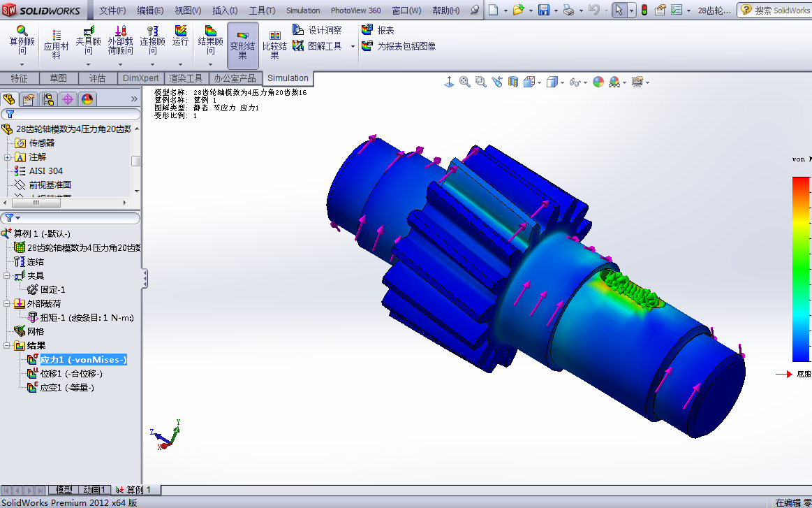
Task: Open the Tools (工具) menu
Action: [262, 10]
